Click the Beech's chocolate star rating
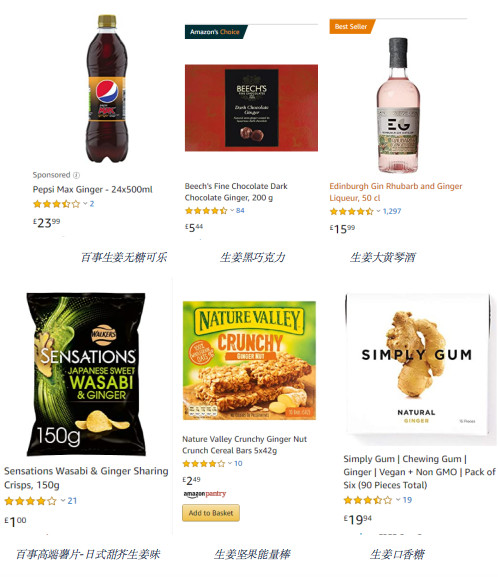This screenshot has width=498, height=577. tap(206, 211)
